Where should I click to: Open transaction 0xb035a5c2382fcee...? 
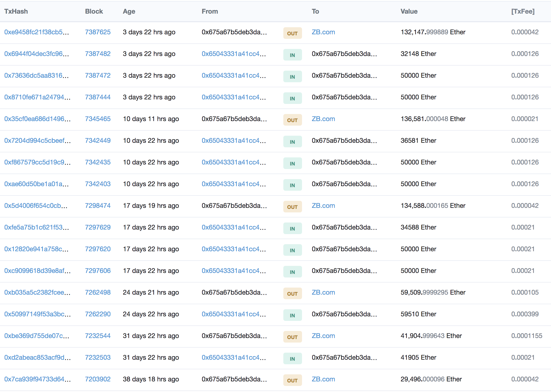pyautogui.click(x=37, y=292)
